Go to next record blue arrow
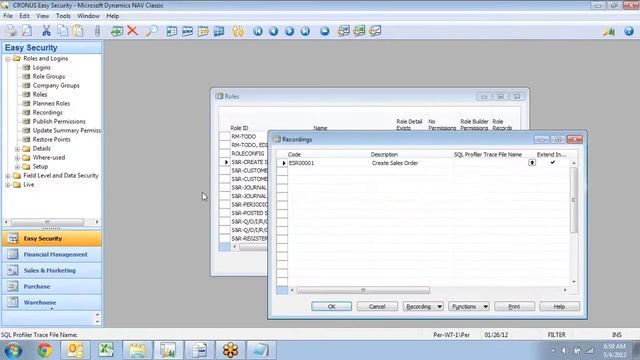Viewport: 640px width, 360px height. tap(289, 31)
